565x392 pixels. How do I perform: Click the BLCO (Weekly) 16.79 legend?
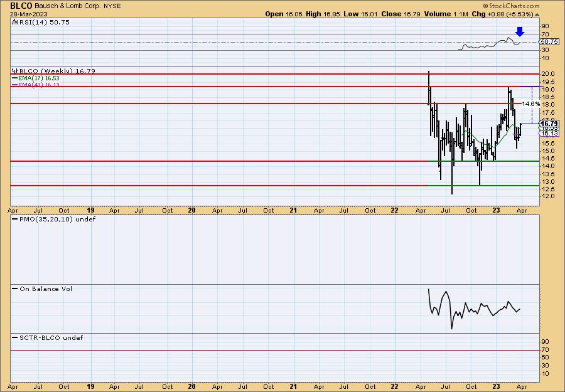[54, 72]
